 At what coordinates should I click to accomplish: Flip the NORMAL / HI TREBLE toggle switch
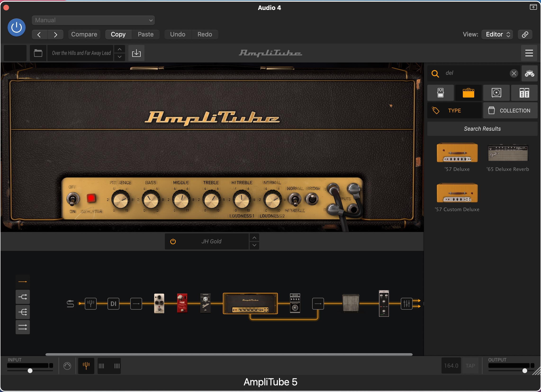tap(295, 200)
